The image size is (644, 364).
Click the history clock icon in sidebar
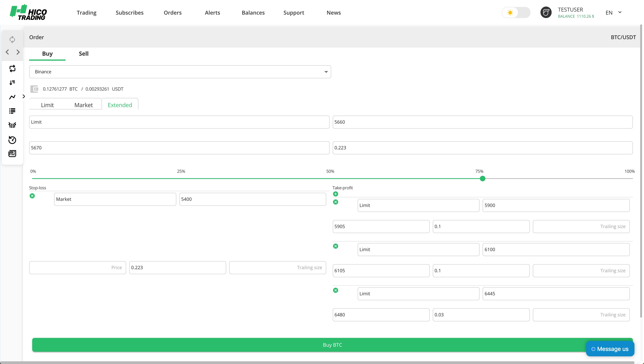(12, 140)
